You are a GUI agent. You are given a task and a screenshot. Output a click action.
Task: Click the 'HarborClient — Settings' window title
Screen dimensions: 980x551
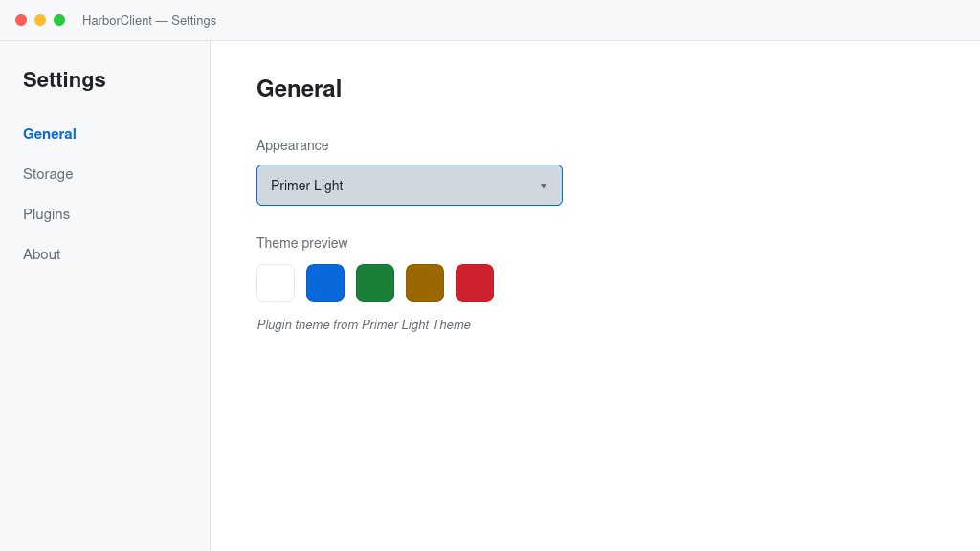tap(149, 21)
